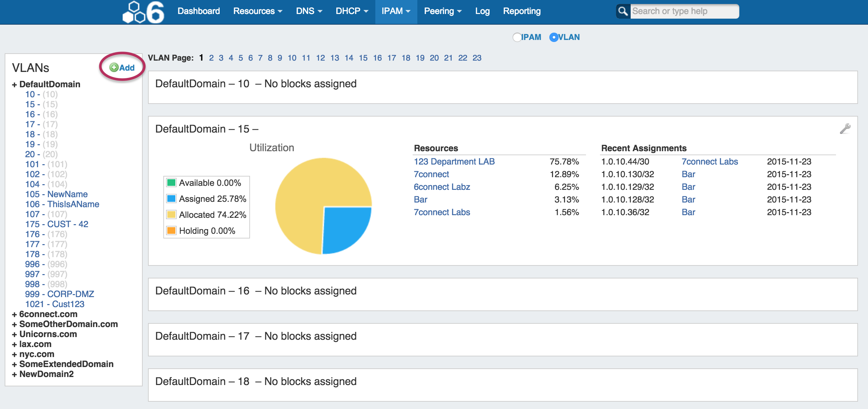Open wrench settings for DefaultDomain 15
The width and height of the screenshot is (868, 409).
845,129
